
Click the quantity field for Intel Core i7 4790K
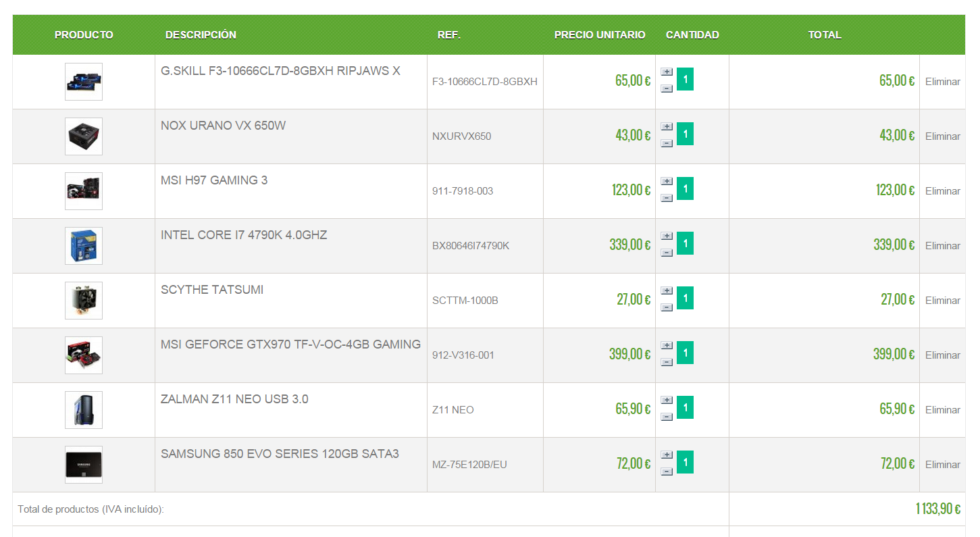point(685,243)
